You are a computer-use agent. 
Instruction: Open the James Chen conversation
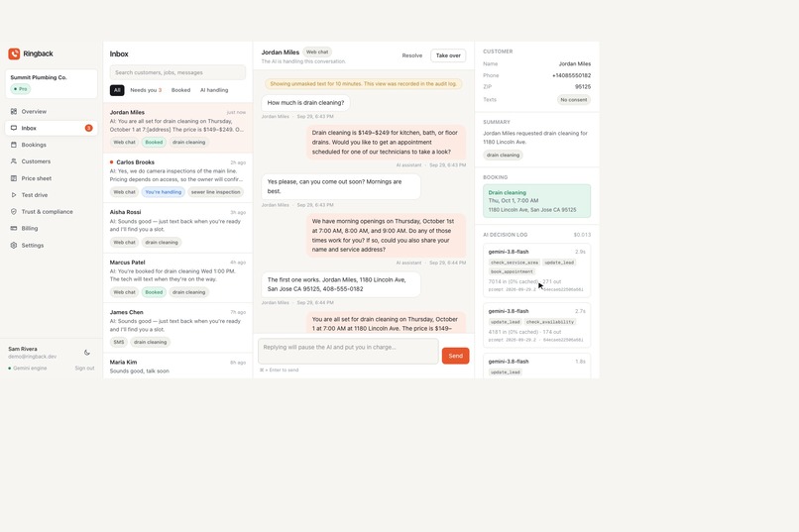[177, 328]
